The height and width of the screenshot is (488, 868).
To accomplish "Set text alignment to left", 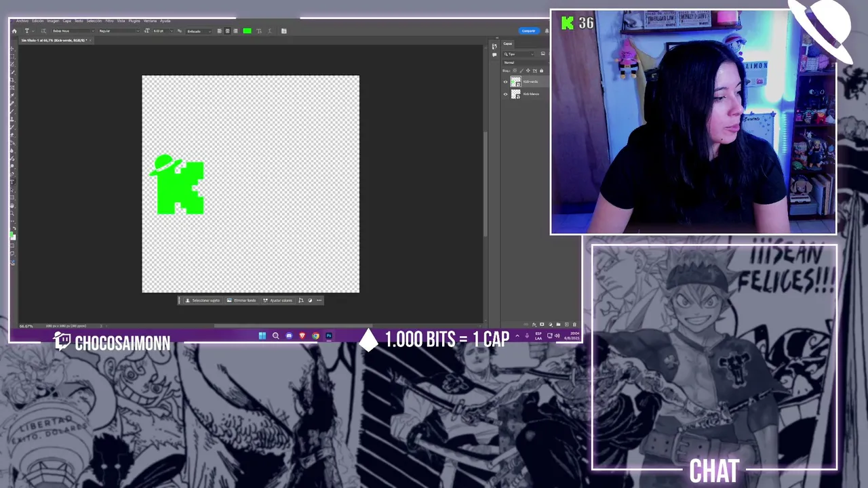I will (x=219, y=30).
